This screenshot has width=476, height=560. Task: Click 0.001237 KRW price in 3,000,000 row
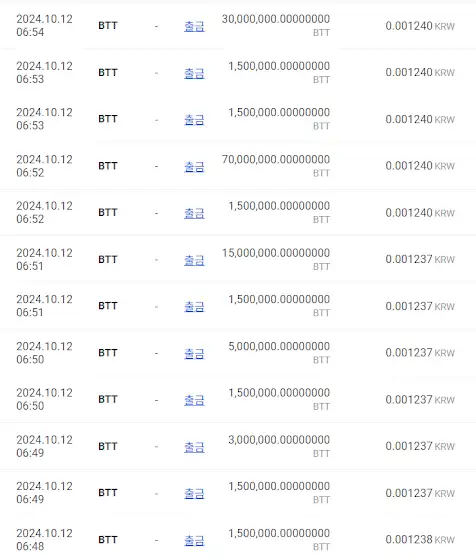(x=420, y=446)
